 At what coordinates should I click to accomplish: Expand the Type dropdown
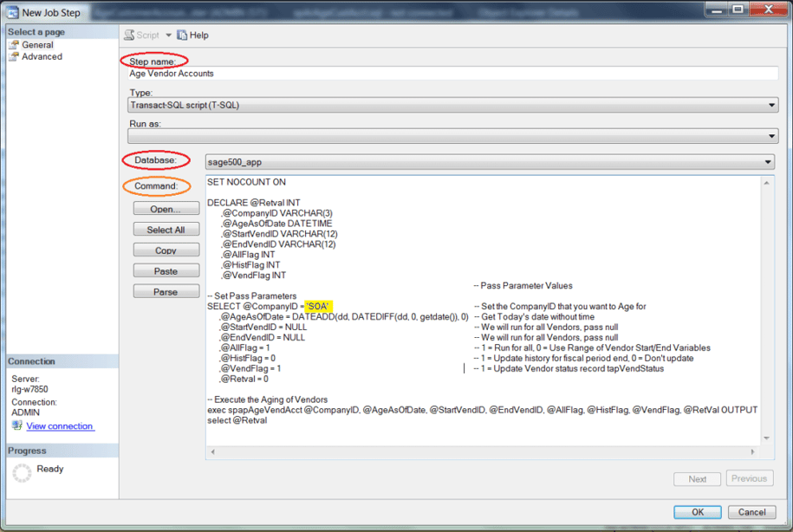click(x=771, y=106)
